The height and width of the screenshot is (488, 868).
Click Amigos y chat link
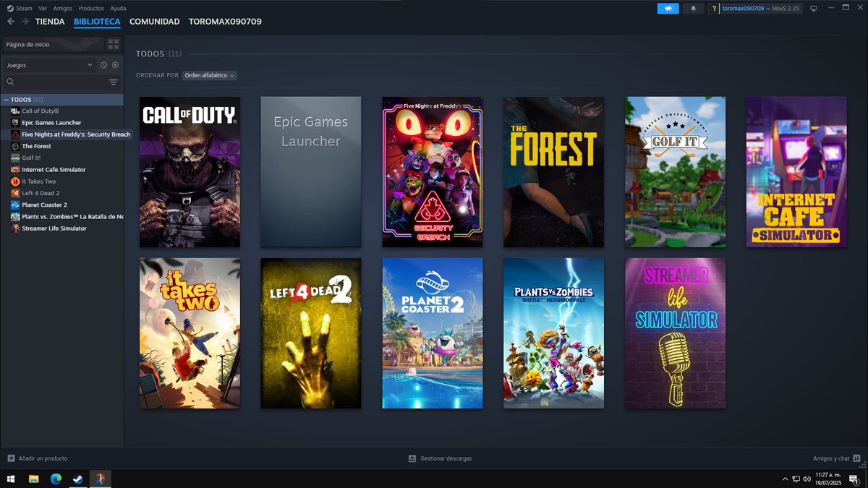[831, 458]
